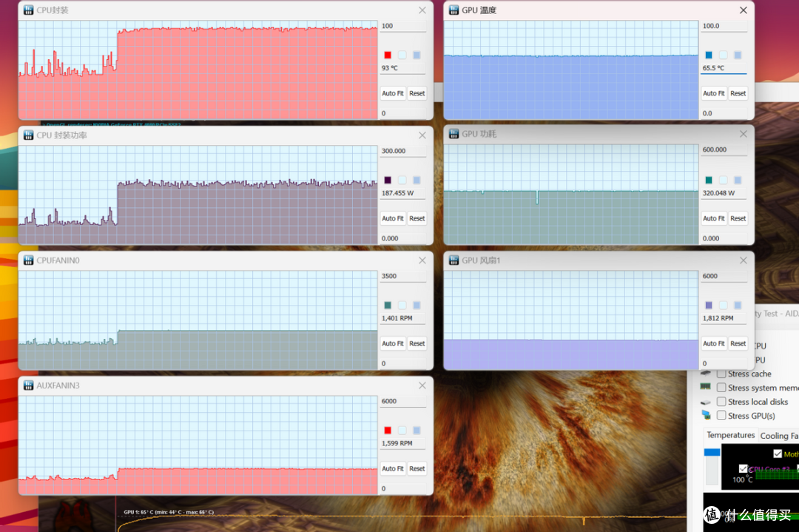The width and height of the screenshot is (799, 532).
Task: Switch to the Temperatures tab
Action: 731,435
